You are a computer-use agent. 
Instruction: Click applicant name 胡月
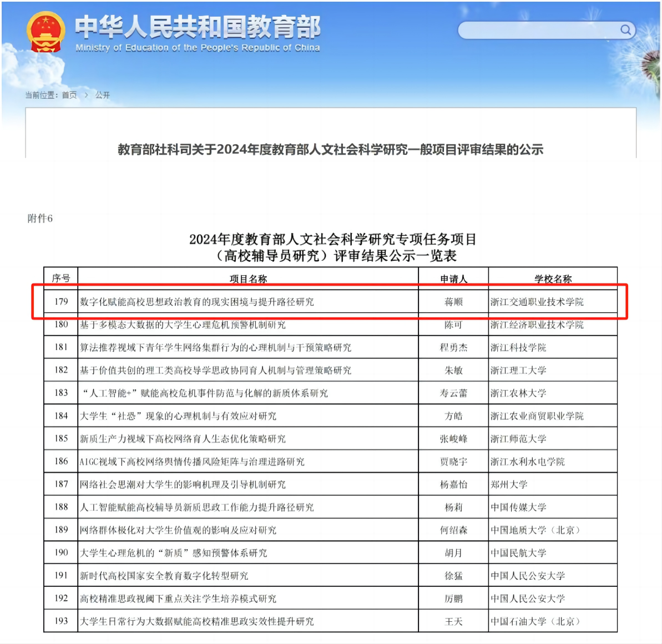(x=453, y=553)
